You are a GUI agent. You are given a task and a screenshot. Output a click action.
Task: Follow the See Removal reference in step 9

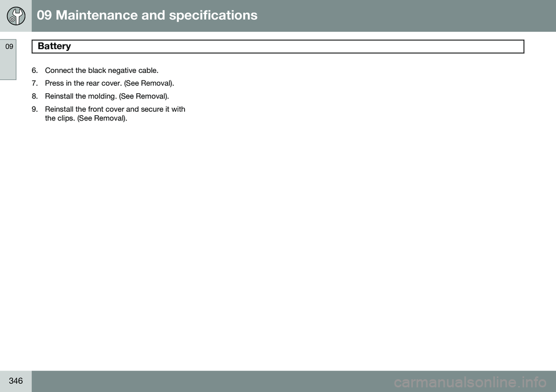coord(102,118)
